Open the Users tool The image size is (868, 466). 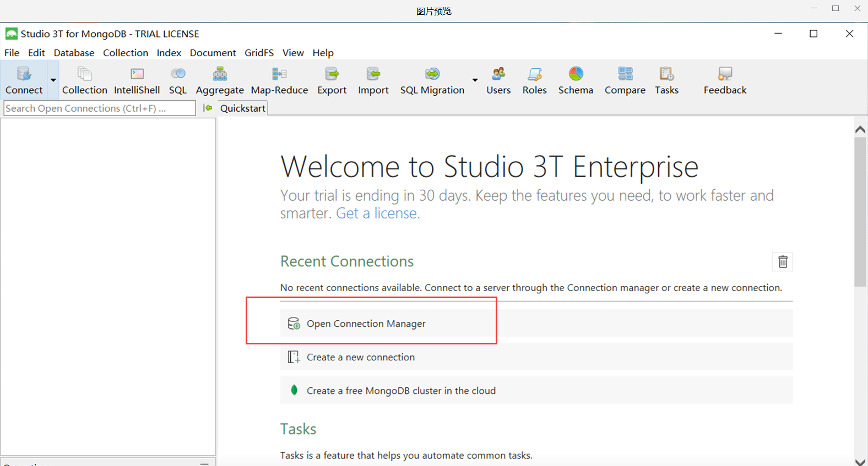498,80
